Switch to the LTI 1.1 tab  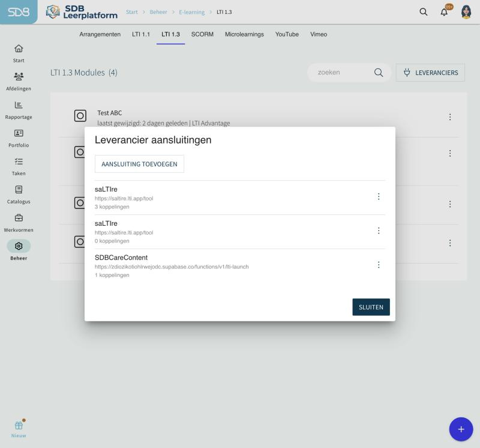click(141, 34)
